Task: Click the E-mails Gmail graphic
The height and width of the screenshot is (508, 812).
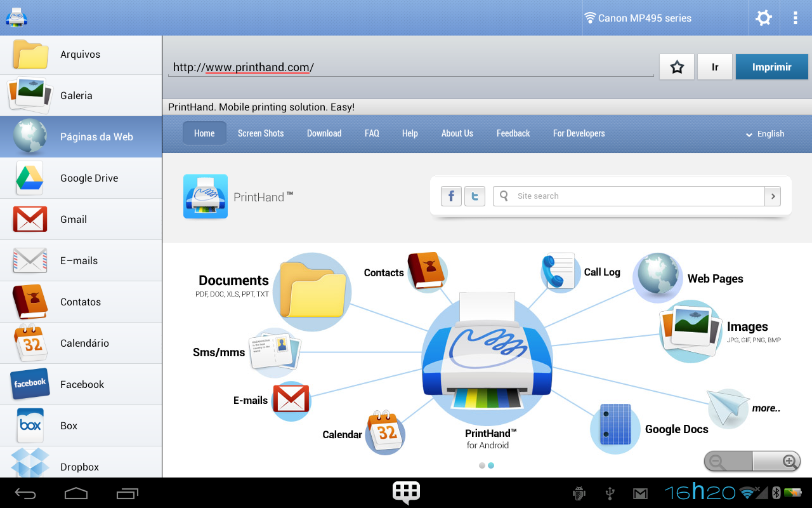Action: 291,400
